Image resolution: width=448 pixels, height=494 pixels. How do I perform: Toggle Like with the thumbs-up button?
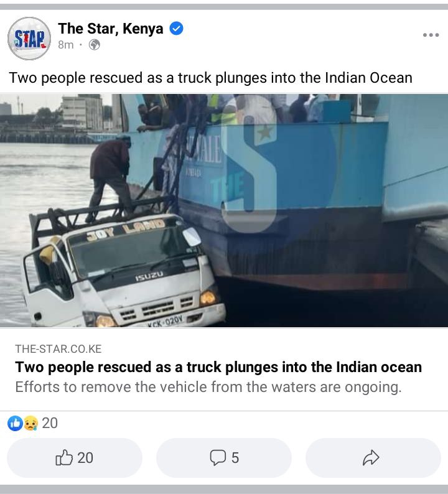tap(74, 458)
